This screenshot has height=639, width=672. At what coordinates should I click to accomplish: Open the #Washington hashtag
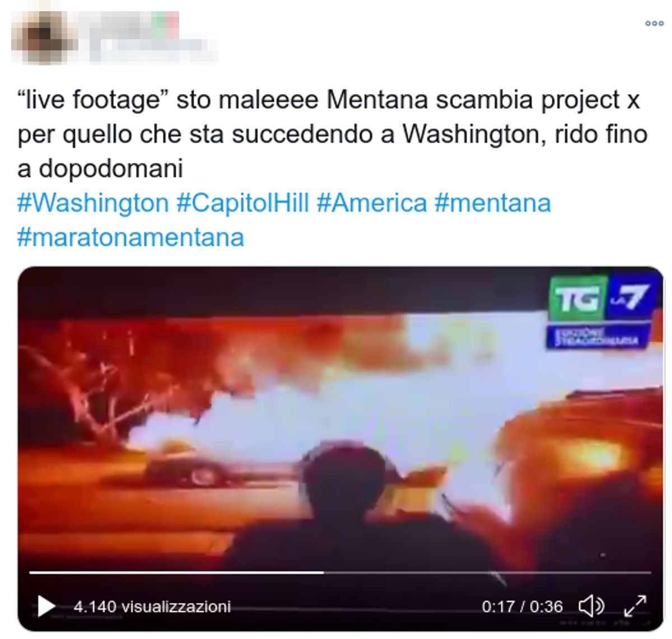click(93, 202)
